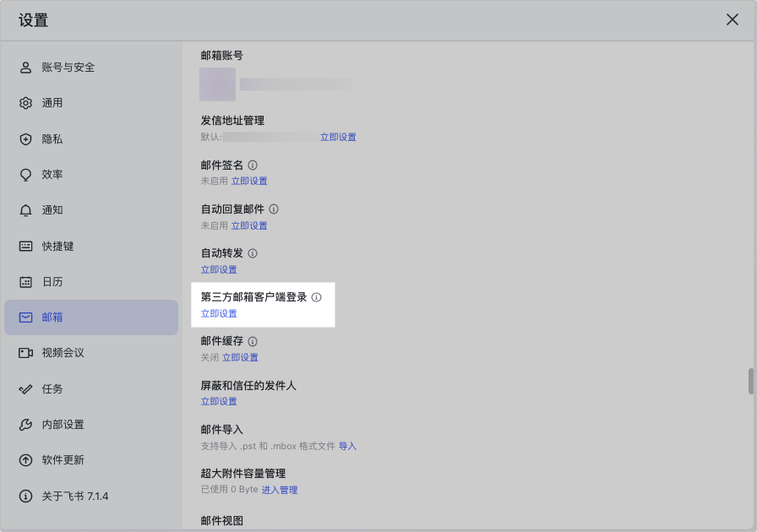Viewport: 757px width, 532px height.
Task: Click the info icon beside 关于飞书 7.1.4
Action: point(25,496)
